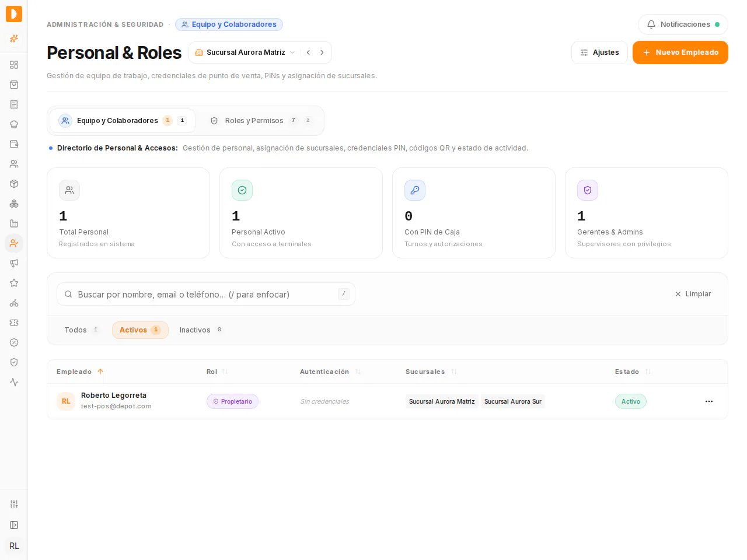Open the sliders settings icon at sidebar bottom
The image size is (747, 560).
pyautogui.click(x=14, y=504)
